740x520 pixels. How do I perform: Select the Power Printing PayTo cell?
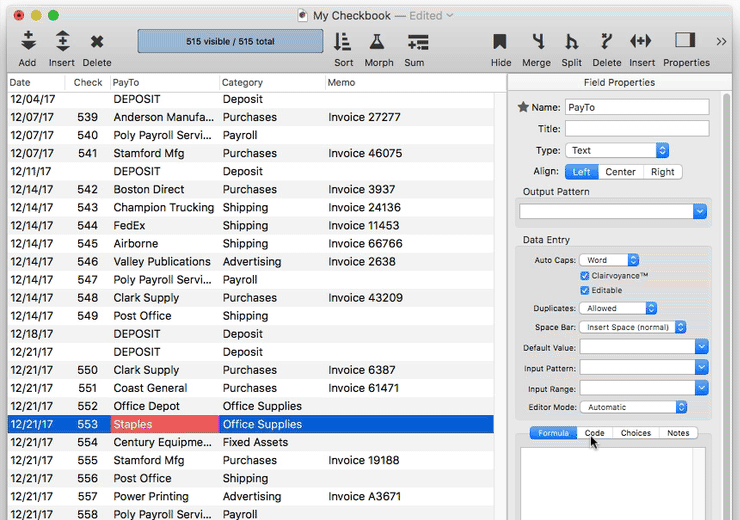165,496
